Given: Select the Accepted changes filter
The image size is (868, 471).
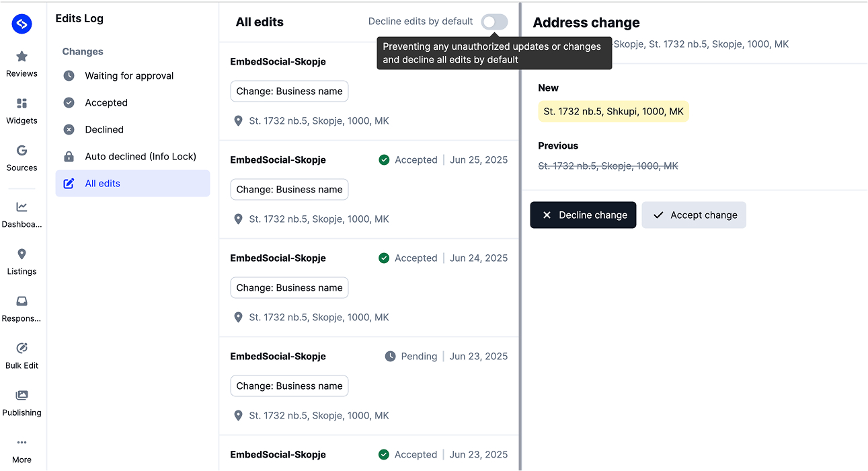Looking at the screenshot, I should 106,103.
